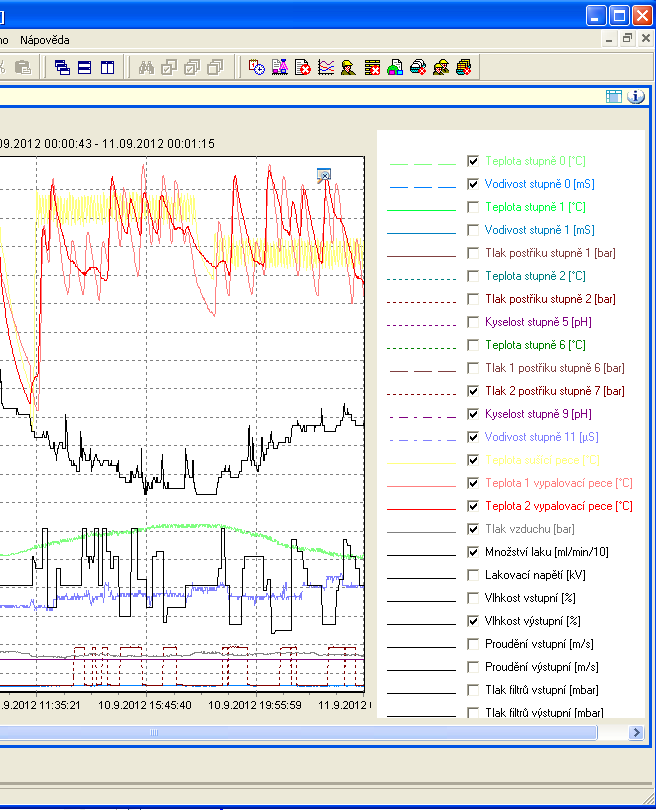Click the blue info icon
Viewport: 656px width, 810px height.
coord(635,97)
